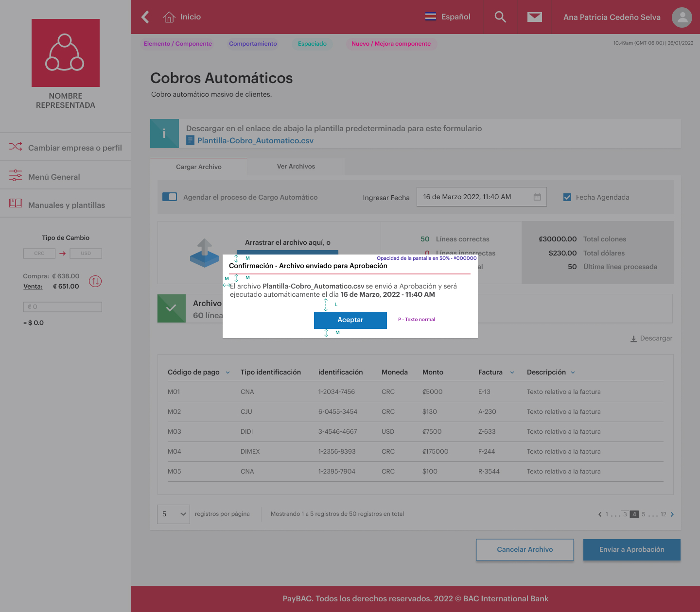Open Manuales y plantillas from the sidebar
The image size is (700, 612).
coord(66,205)
